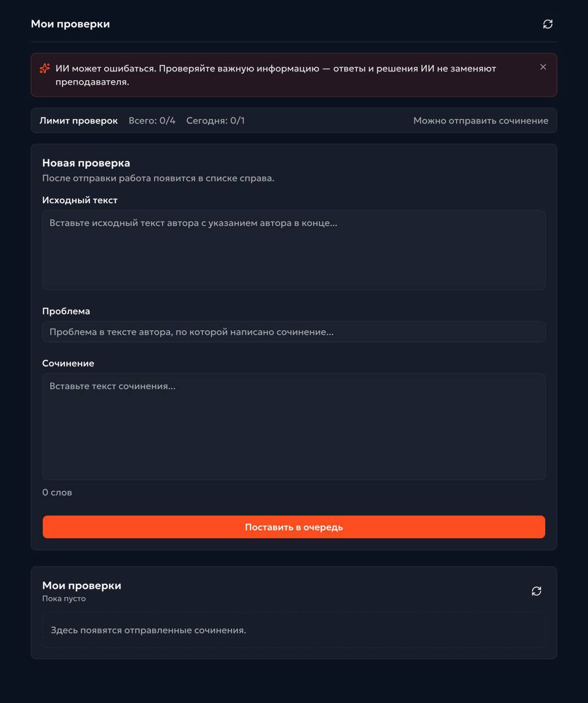Submit with Поставить в очередь button
Image resolution: width=588 pixels, height=703 pixels.
tap(294, 527)
